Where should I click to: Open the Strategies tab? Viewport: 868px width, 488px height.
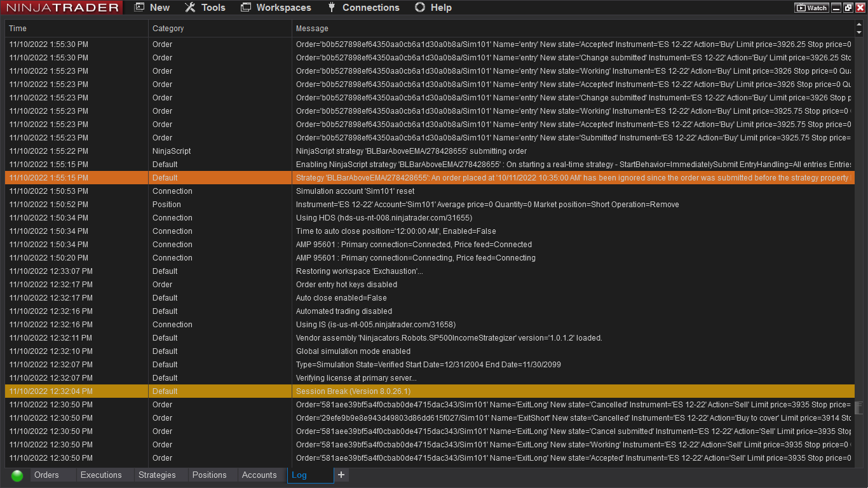coord(157,475)
